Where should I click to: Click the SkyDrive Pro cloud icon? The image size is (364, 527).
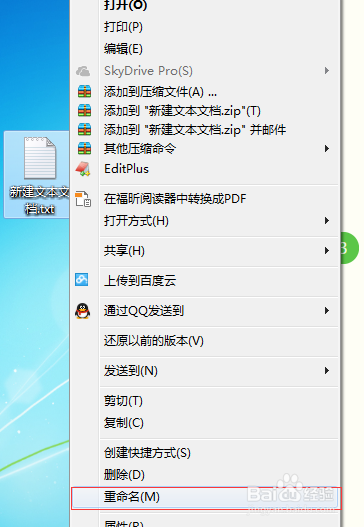tap(83, 71)
